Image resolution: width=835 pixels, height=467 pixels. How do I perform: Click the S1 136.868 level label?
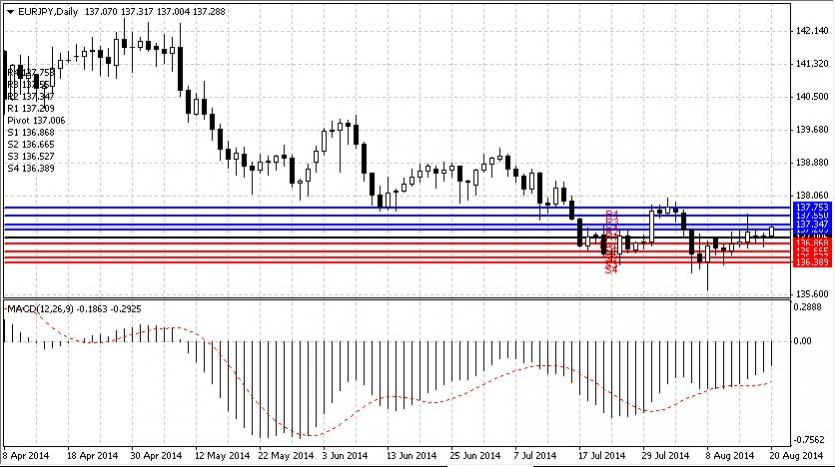pos(30,132)
